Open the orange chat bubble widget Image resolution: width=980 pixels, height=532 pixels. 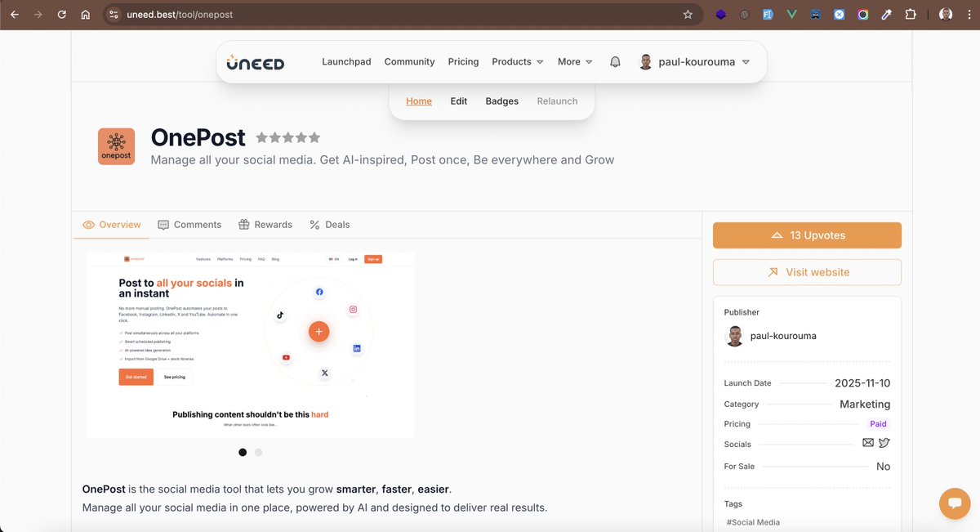955,503
